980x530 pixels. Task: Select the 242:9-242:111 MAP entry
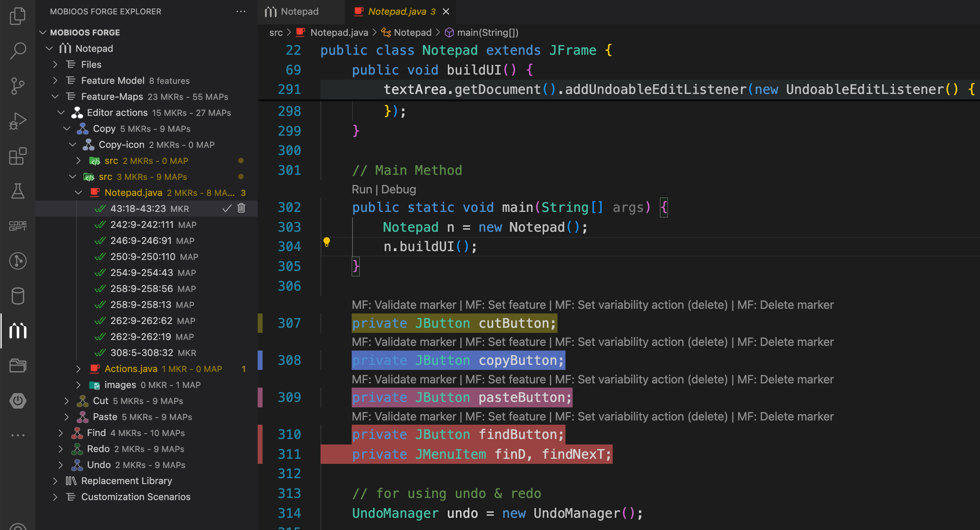point(146,225)
